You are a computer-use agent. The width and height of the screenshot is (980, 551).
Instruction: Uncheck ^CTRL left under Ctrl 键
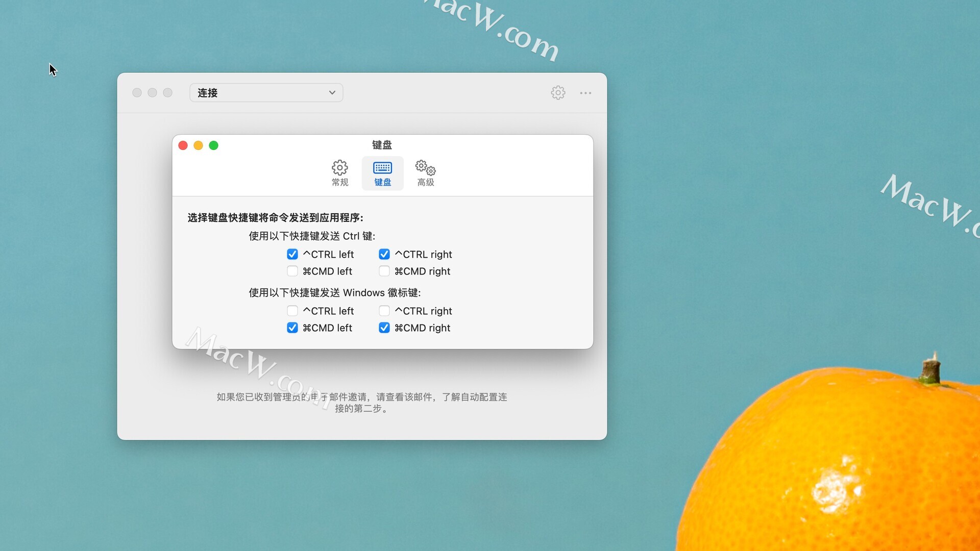point(292,254)
